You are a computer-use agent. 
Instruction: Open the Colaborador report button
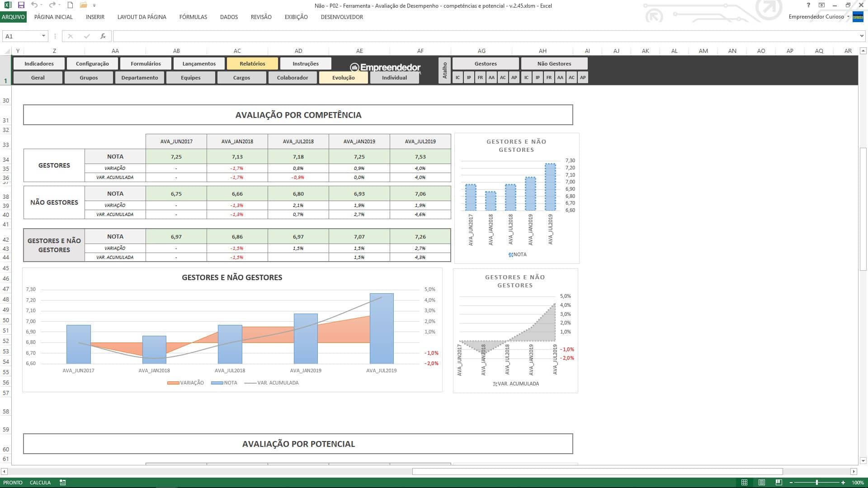click(292, 78)
